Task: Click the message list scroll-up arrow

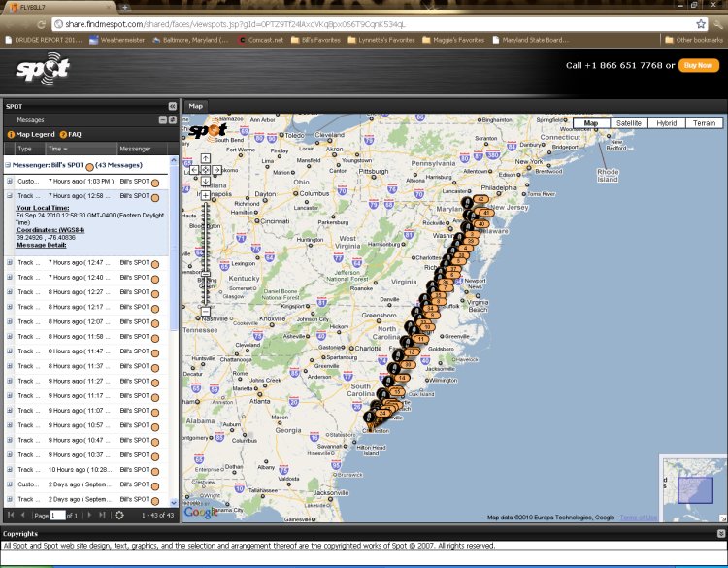Action: (174, 160)
